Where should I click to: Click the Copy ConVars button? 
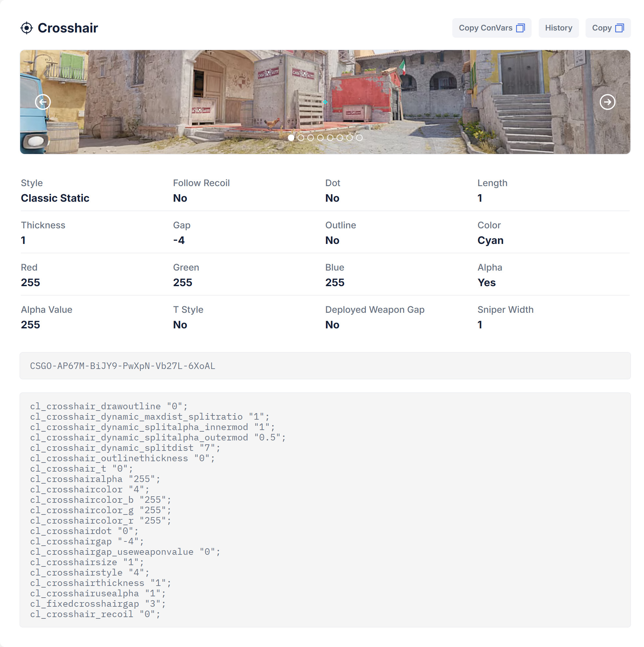(x=491, y=28)
